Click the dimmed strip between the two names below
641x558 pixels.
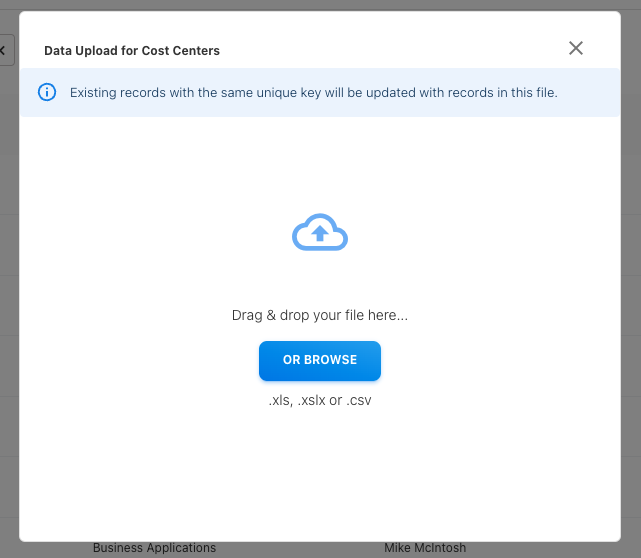point(300,549)
